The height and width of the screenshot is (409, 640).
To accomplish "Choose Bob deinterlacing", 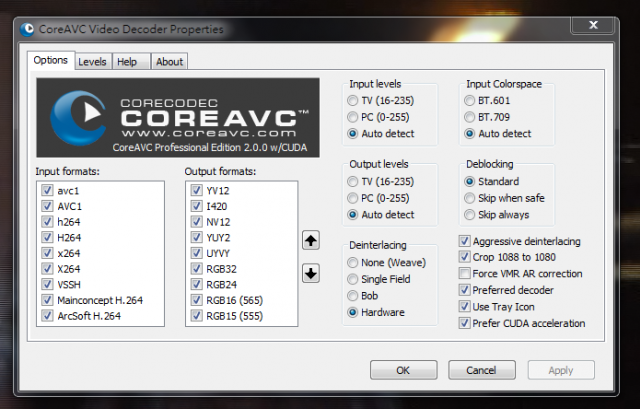I will 353,296.
